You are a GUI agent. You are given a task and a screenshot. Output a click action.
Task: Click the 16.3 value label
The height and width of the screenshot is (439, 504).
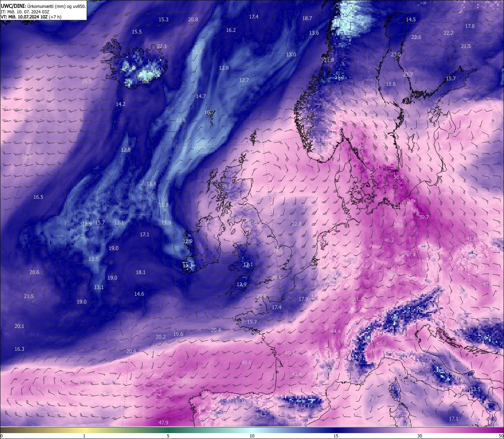(19, 349)
